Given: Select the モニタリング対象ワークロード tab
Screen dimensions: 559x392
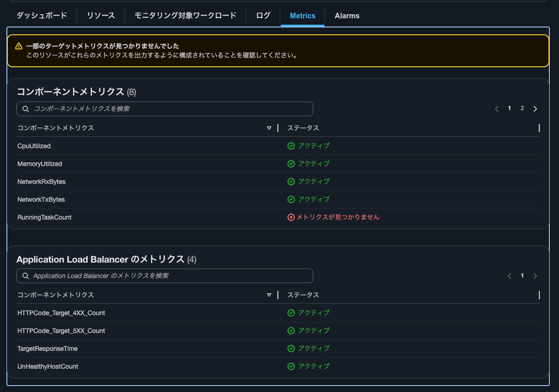Looking at the screenshot, I should 185,16.
